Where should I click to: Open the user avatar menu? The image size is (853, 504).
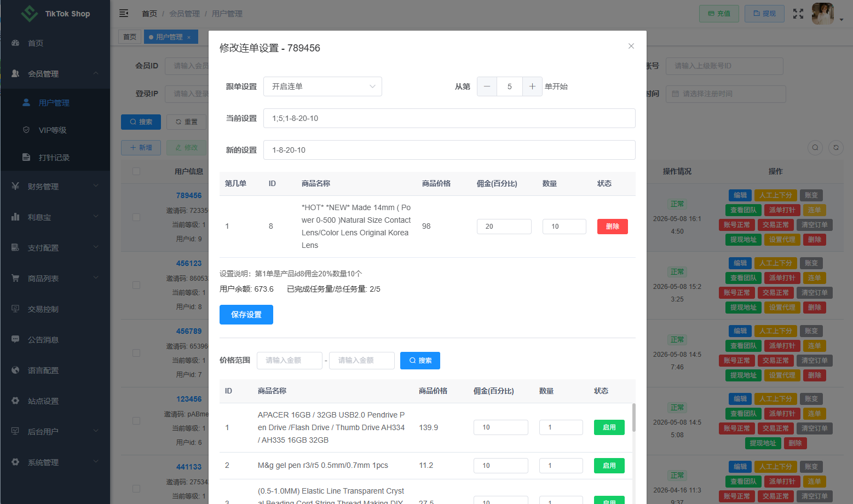click(x=822, y=14)
